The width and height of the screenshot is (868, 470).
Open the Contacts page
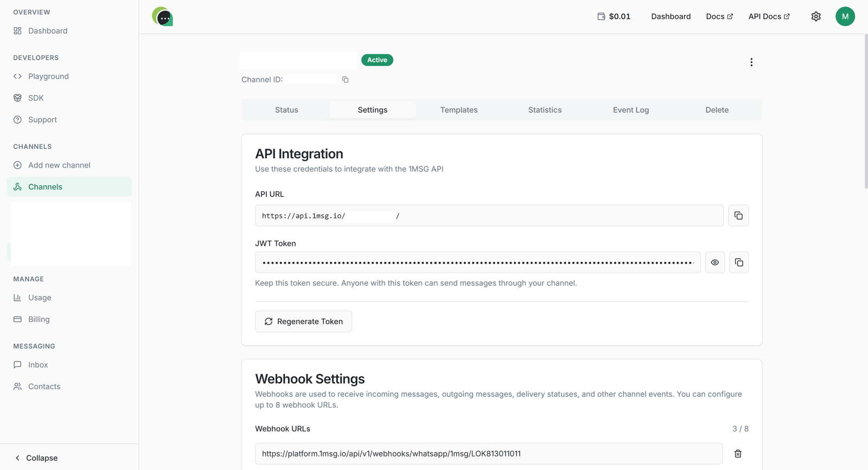point(69,387)
